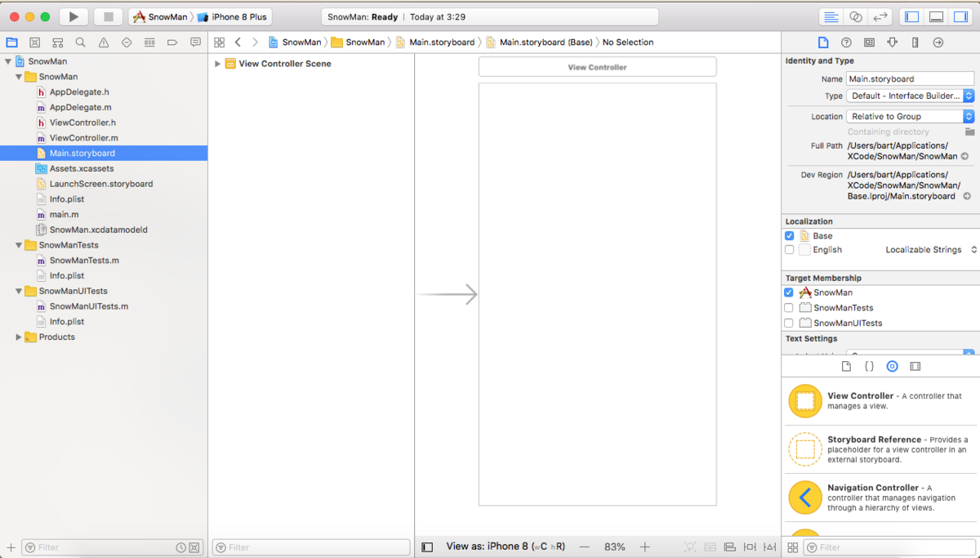Screen dimensions: 980x558
Task: Toggle the Utilities panel visibility
Action: coord(961,16)
